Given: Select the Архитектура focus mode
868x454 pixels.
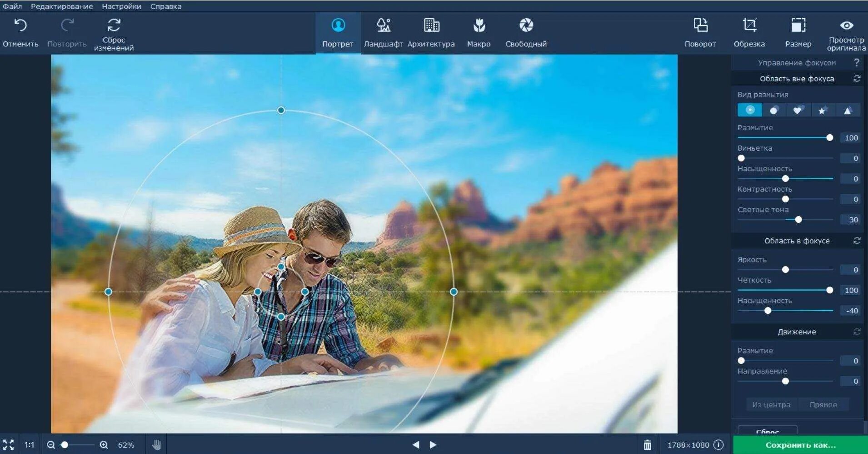Looking at the screenshot, I should click(431, 33).
